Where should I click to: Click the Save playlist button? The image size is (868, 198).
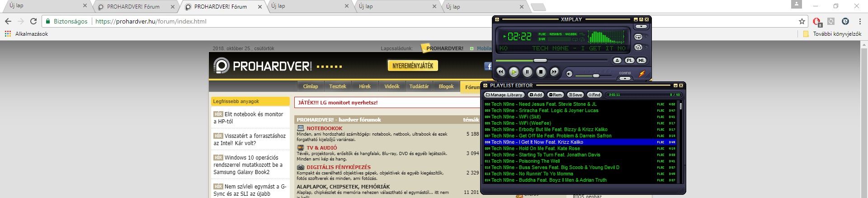click(x=576, y=95)
